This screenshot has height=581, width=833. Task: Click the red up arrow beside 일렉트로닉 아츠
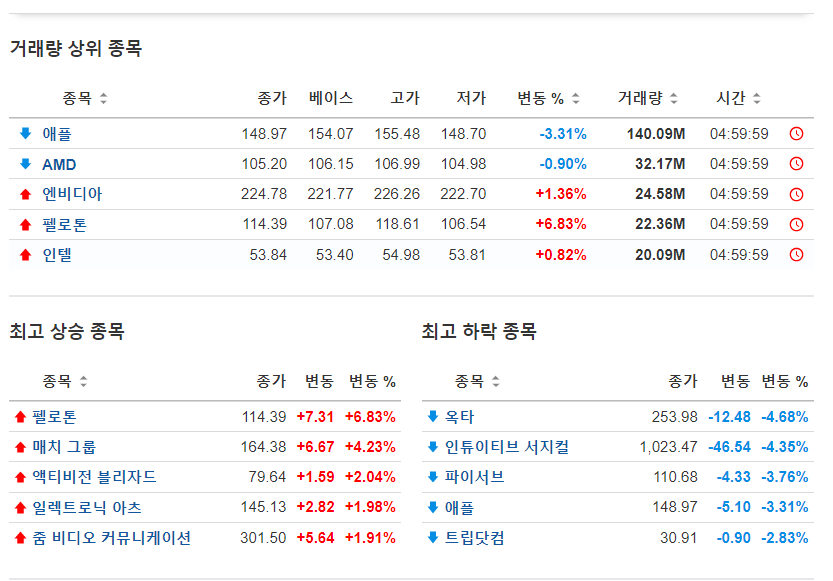pos(21,508)
